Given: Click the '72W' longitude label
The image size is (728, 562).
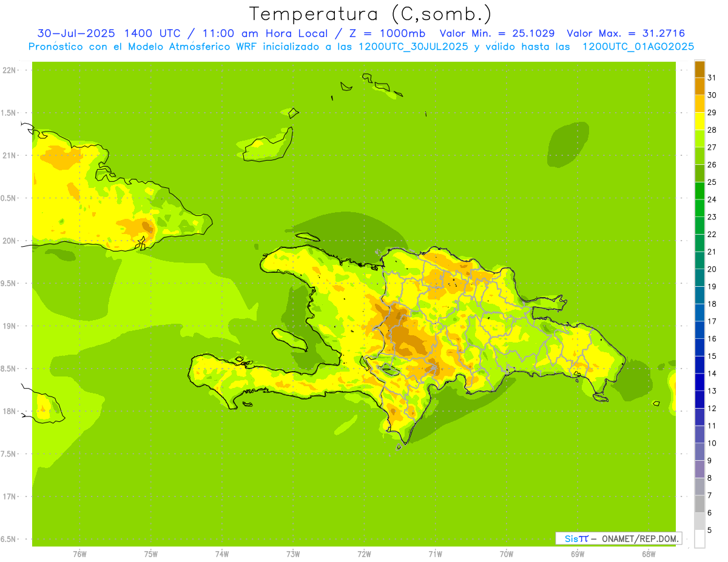Looking at the screenshot, I should point(364,554).
